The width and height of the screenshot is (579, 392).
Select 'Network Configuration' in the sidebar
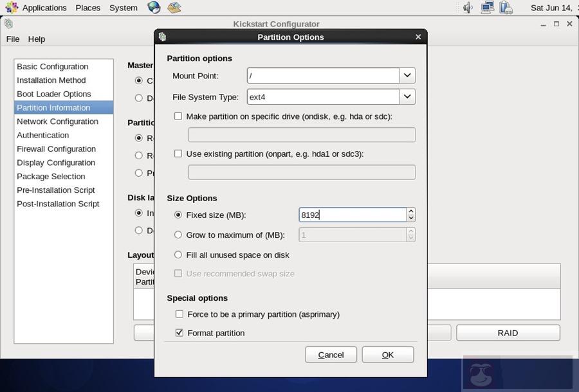click(57, 121)
